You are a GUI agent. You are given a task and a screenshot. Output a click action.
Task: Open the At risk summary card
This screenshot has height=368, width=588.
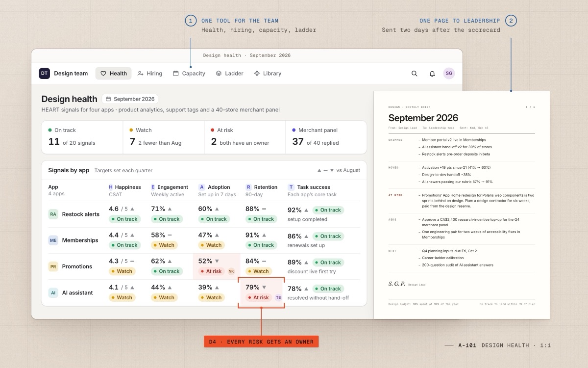point(245,137)
